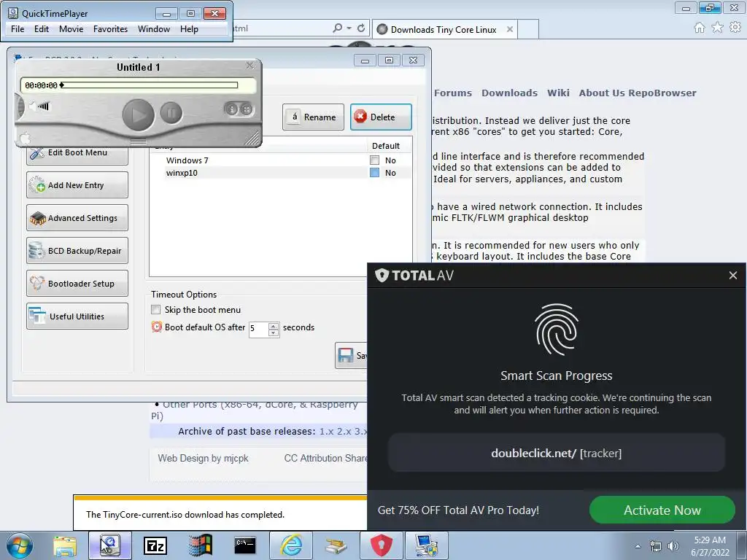Open the Movie menu in QuickTime Player
This screenshot has width=747, height=560.
point(71,29)
